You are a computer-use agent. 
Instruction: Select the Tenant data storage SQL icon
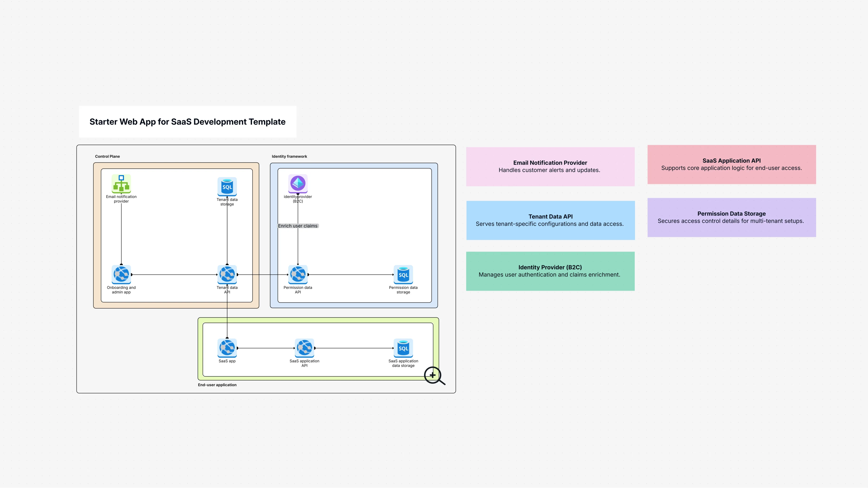[x=227, y=186]
